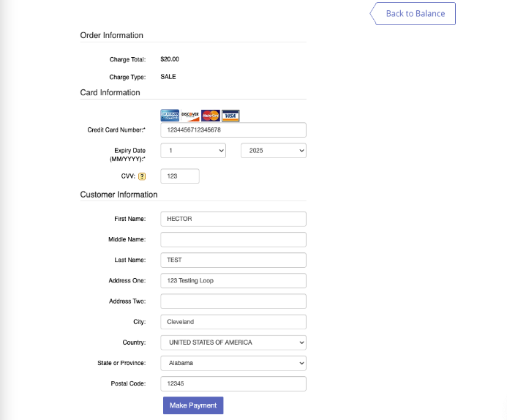Select the First Name field
Image resolution: width=507 pixels, height=420 pixels.
point(233,219)
